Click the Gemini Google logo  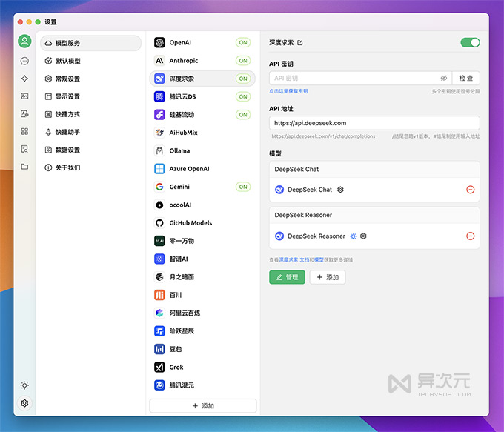[159, 187]
